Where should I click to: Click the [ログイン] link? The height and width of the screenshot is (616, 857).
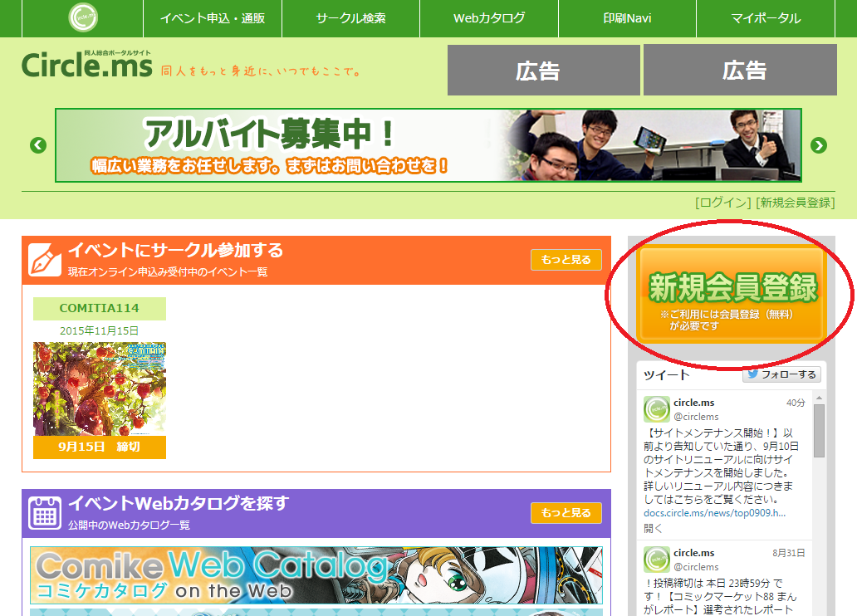click(x=723, y=203)
